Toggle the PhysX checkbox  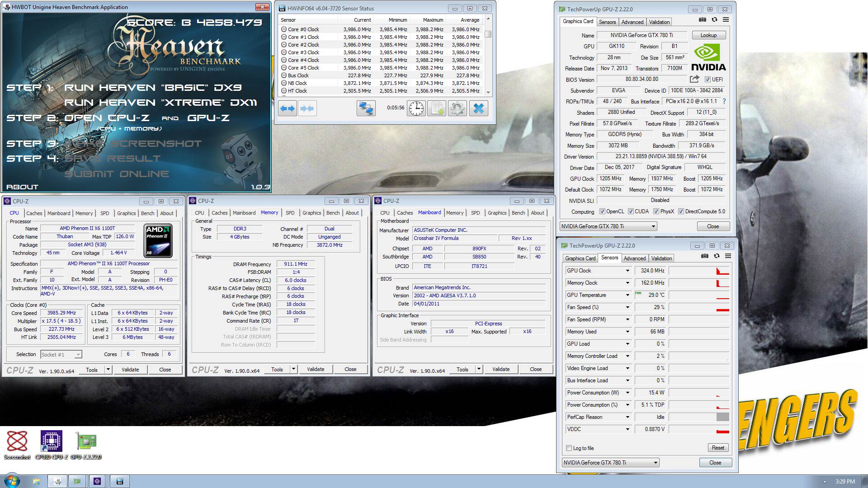[x=656, y=211]
